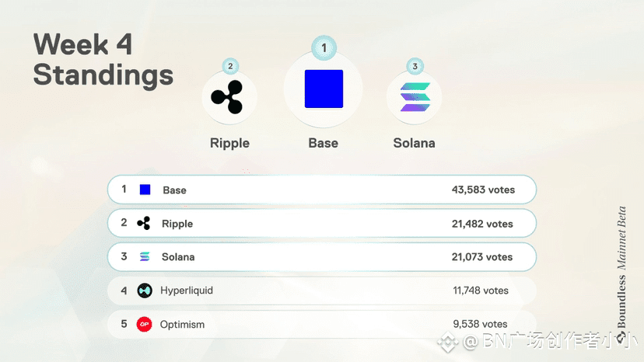Click the rank 1 badge above Base

click(x=324, y=48)
